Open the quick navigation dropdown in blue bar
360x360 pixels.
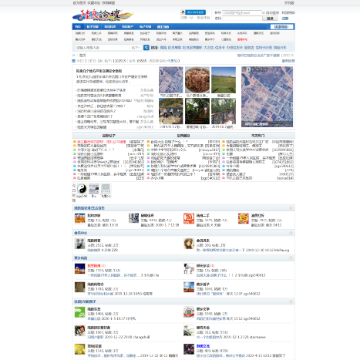coord(282,27)
